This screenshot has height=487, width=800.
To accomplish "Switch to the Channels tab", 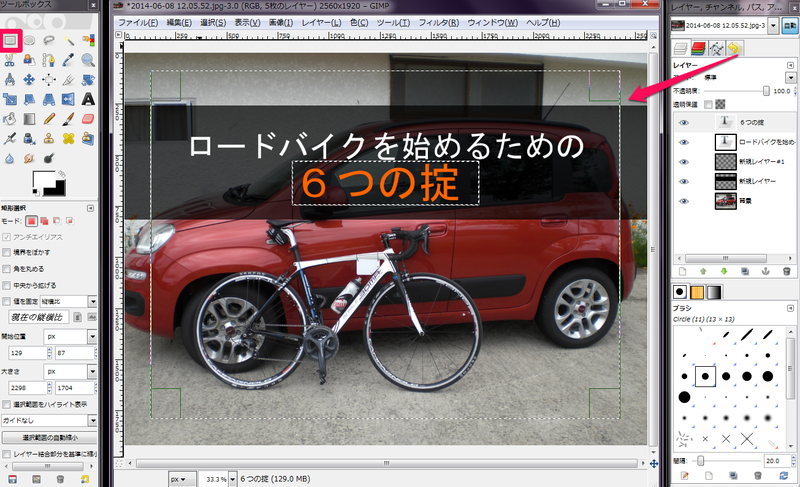I will (698, 48).
